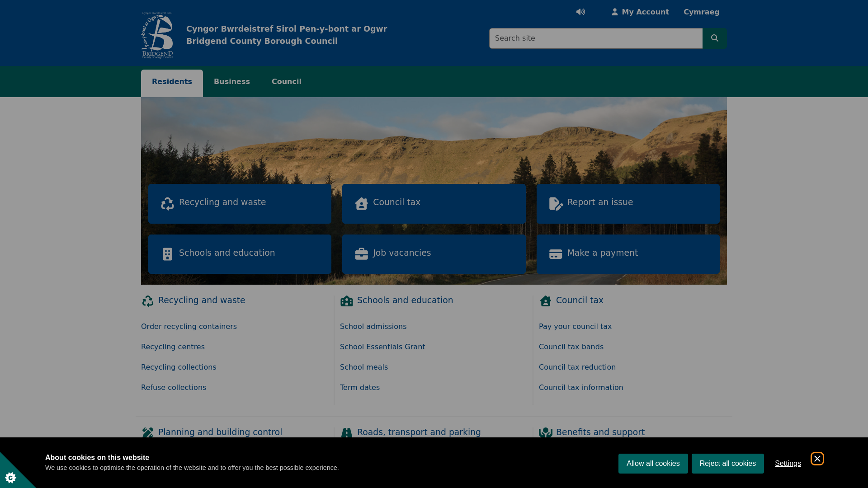This screenshot has height=488, width=868.
Task: Open the Report an issue tile
Action: [x=628, y=204]
